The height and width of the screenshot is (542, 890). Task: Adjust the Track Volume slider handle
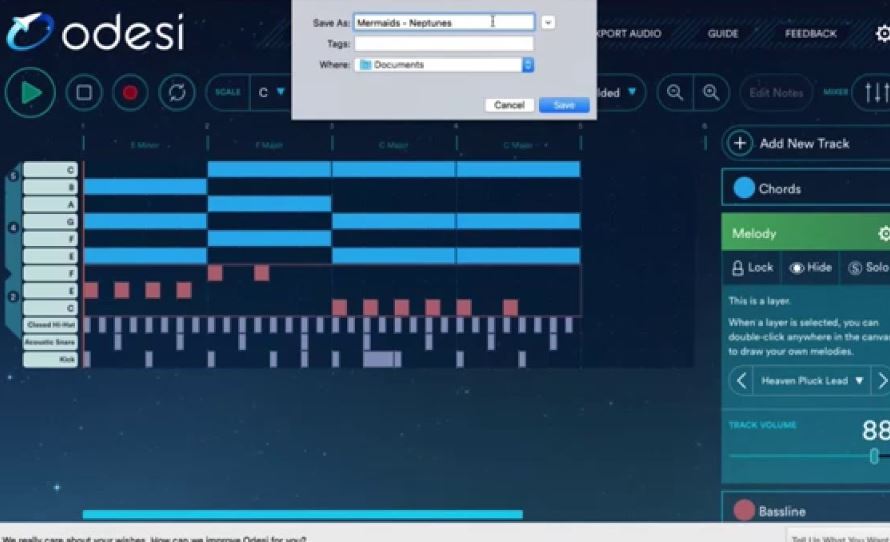875,456
